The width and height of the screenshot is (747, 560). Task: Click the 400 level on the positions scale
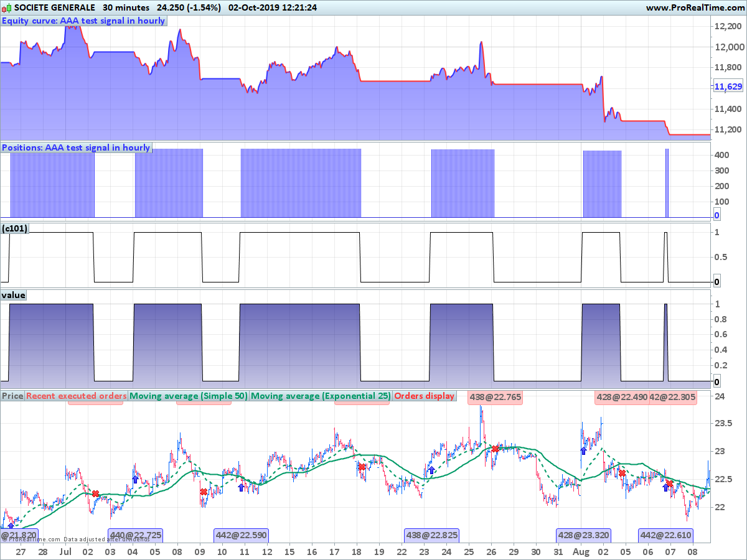click(722, 154)
